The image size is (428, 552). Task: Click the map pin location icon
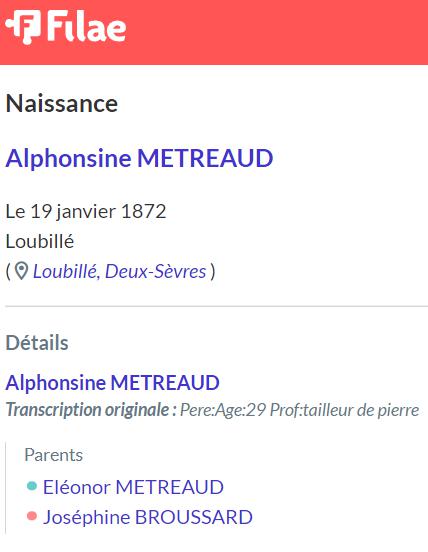tap(21, 271)
